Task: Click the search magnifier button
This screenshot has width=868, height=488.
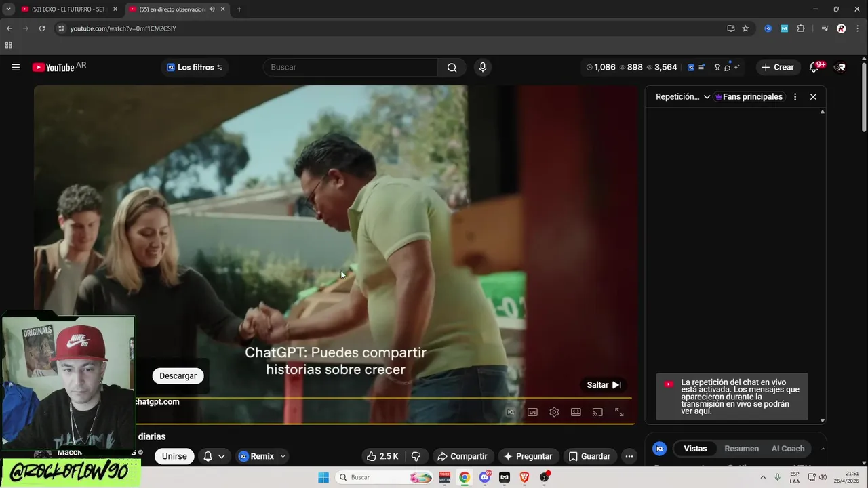Action: (452, 67)
